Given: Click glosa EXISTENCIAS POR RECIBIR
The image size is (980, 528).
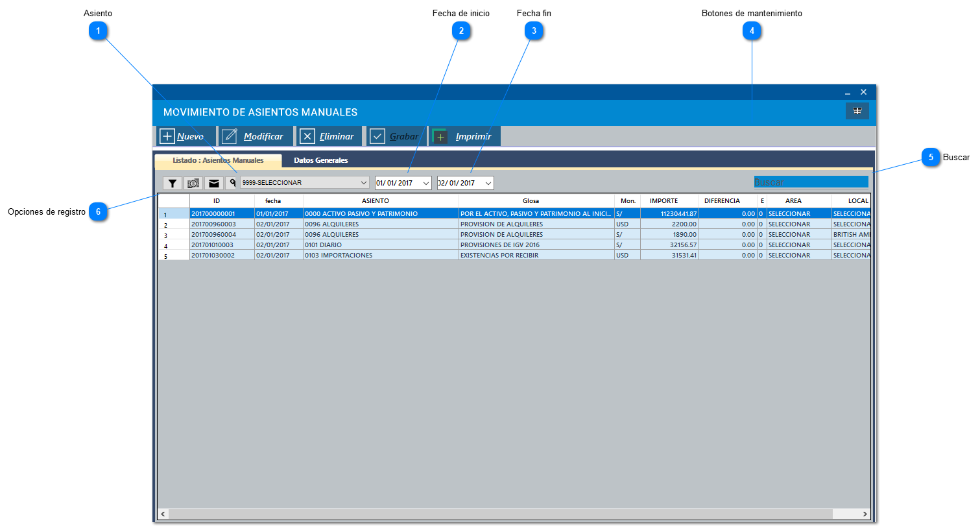Looking at the screenshot, I should point(536,255).
